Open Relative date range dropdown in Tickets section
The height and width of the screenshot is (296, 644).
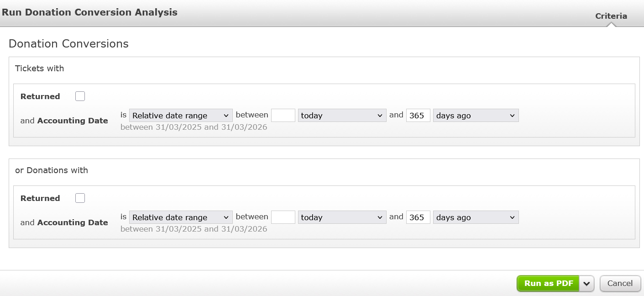[181, 116]
